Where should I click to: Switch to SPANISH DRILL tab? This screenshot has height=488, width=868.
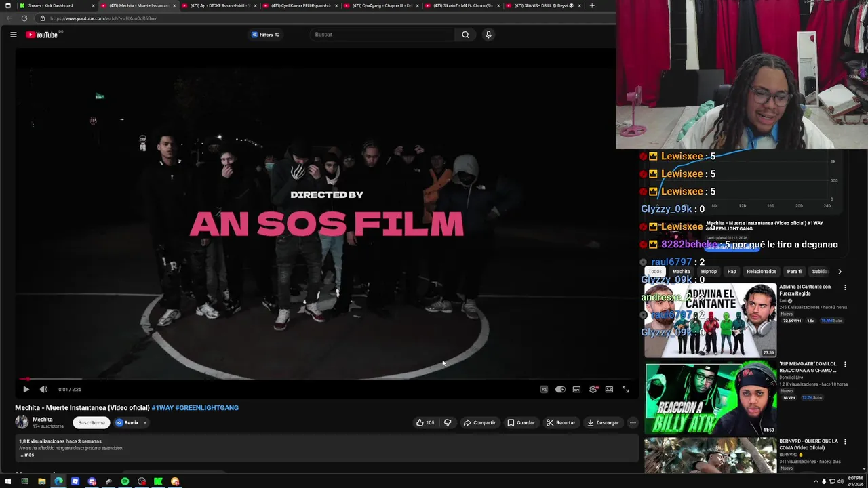click(x=543, y=5)
